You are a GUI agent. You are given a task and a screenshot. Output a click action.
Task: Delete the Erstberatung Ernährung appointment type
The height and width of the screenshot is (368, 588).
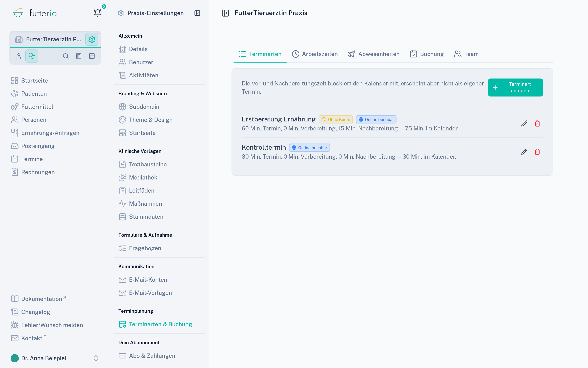[537, 124]
